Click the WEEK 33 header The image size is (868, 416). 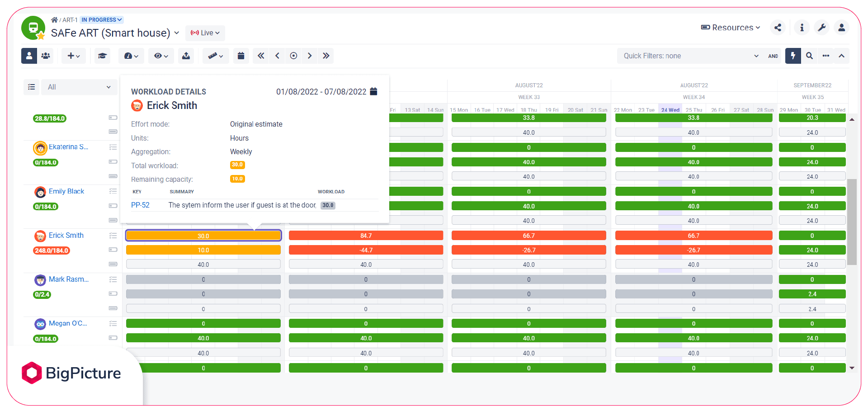point(529,97)
